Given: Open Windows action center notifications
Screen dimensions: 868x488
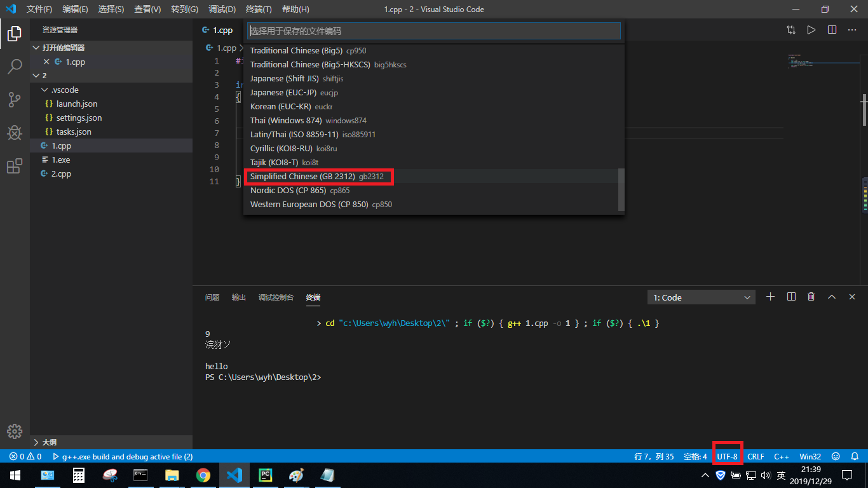Looking at the screenshot, I should (846, 475).
